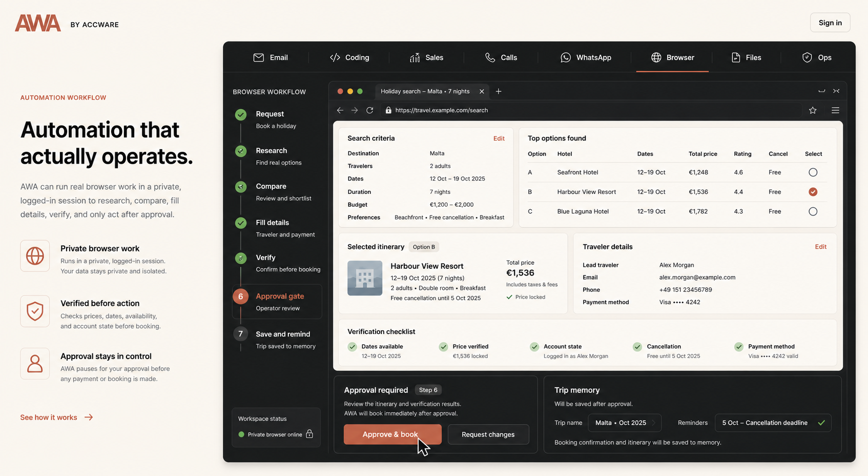Click the person Approval stays in control icon

coord(35,364)
